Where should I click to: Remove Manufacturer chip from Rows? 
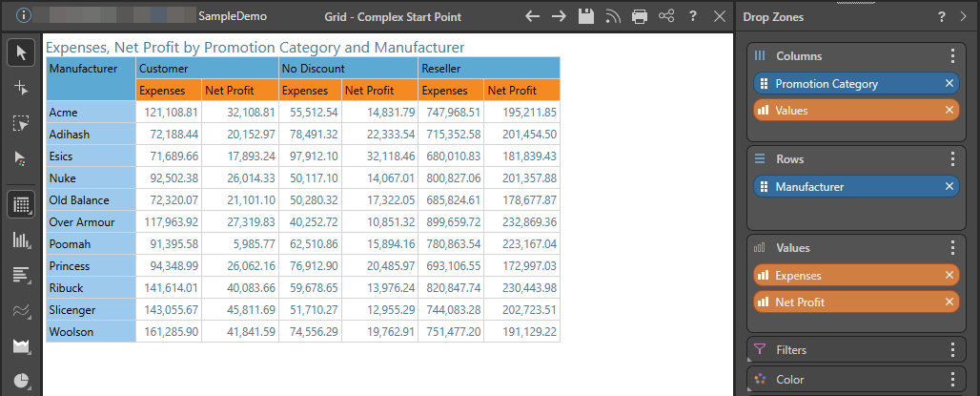[x=949, y=187]
